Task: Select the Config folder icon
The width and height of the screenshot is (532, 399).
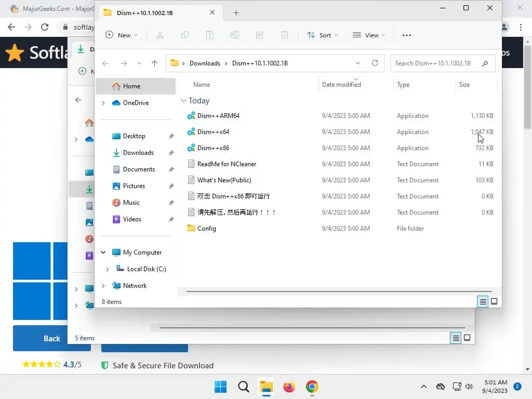Action: pyautogui.click(x=191, y=228)
